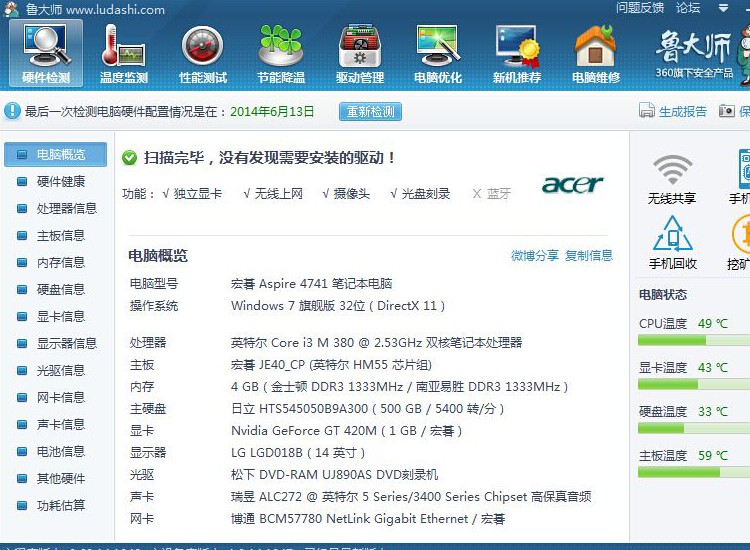This screenshot has width=750, height=550.
Task: Click the Core i3 M 380 processor text
Action: coord(376,342)
